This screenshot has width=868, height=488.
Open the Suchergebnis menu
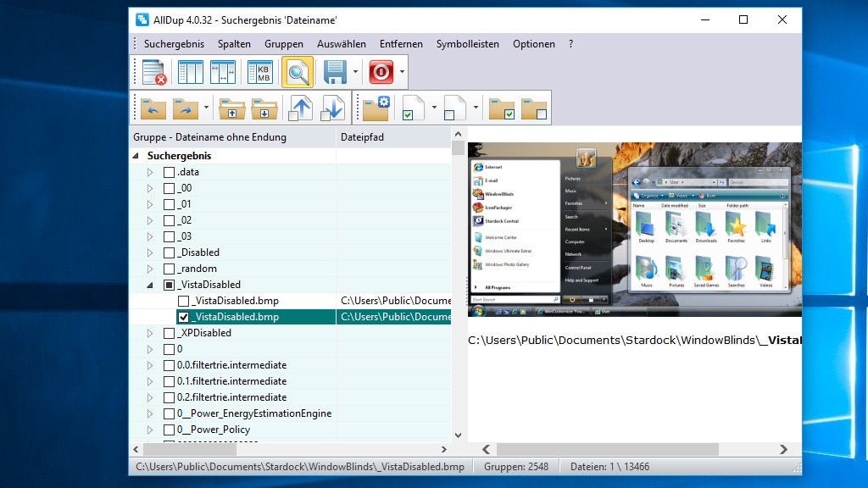pos(174,44)
